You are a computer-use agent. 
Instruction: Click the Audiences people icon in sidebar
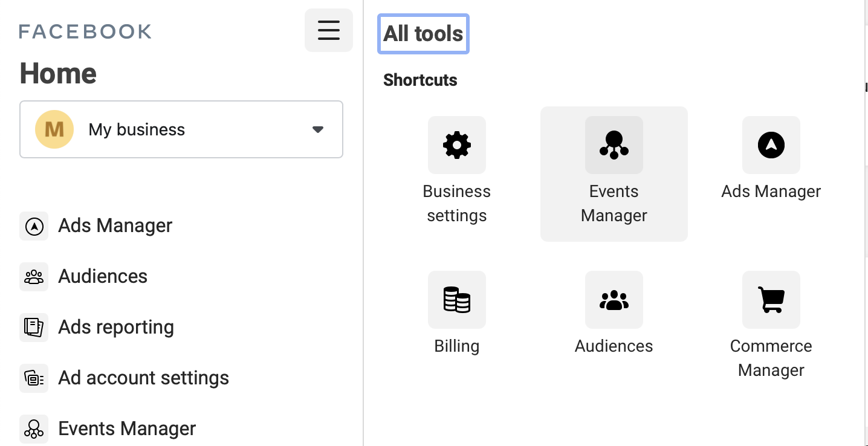34,277
